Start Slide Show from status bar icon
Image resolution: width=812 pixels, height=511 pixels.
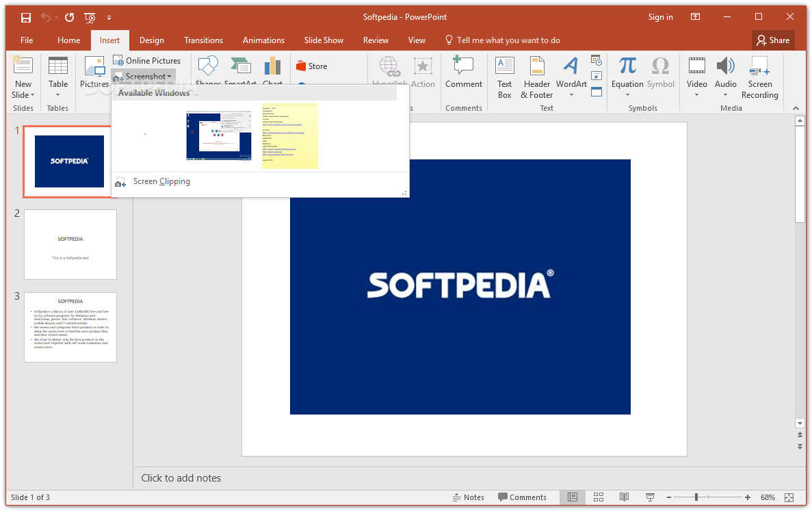650,497
